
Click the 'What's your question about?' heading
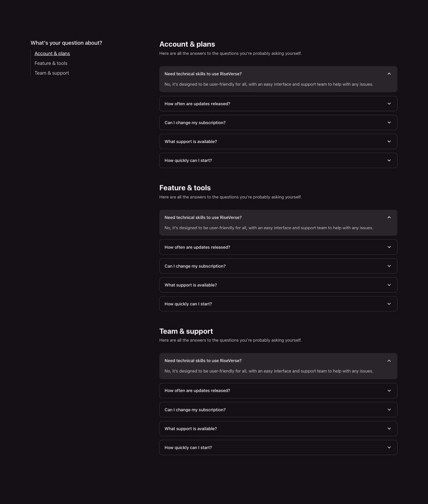[x=66, y=43]
